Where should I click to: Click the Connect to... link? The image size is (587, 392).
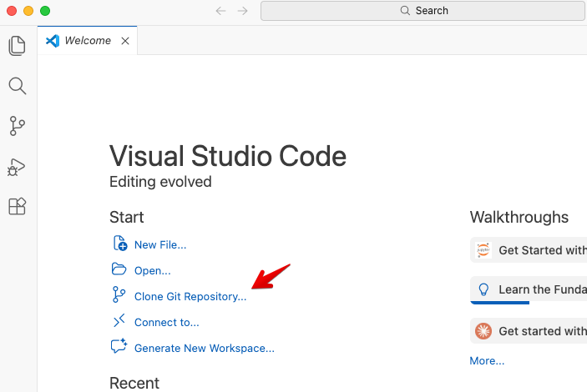pos(167,323)
